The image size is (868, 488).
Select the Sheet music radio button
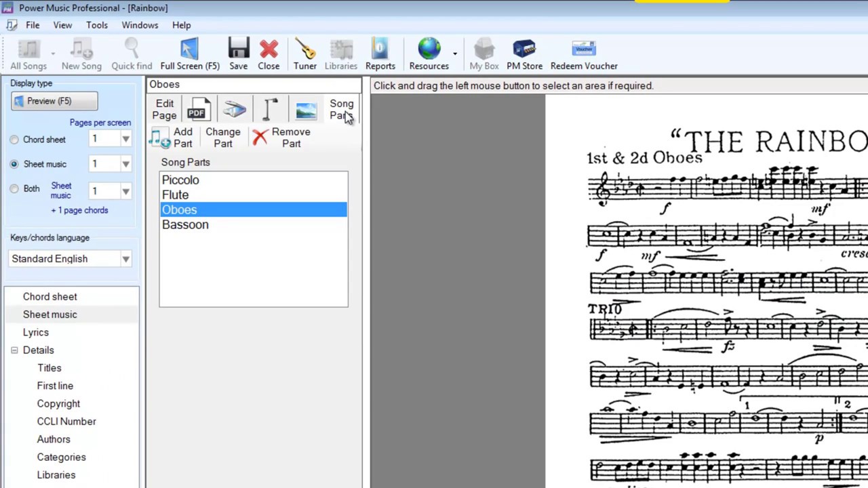click(14, 164)
